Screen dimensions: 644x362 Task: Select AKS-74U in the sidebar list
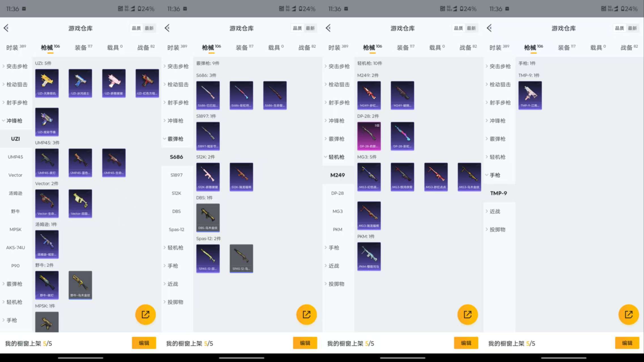pos(16,248)
